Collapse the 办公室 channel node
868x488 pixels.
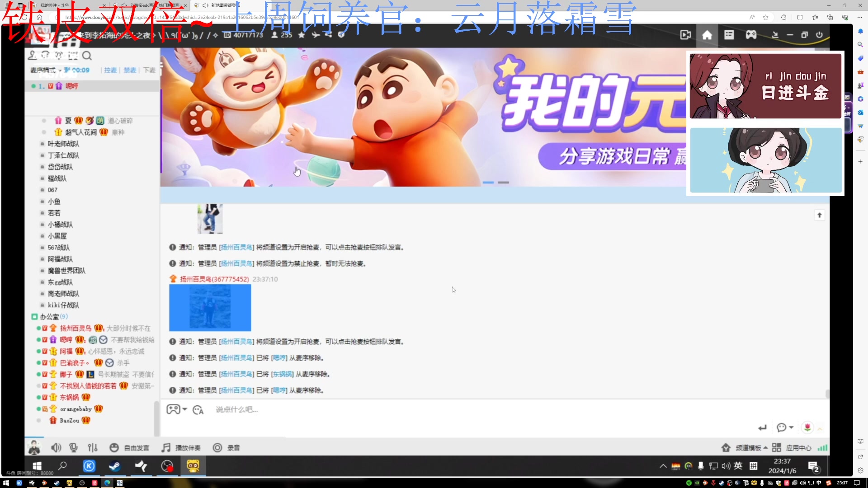coord(34,317)
